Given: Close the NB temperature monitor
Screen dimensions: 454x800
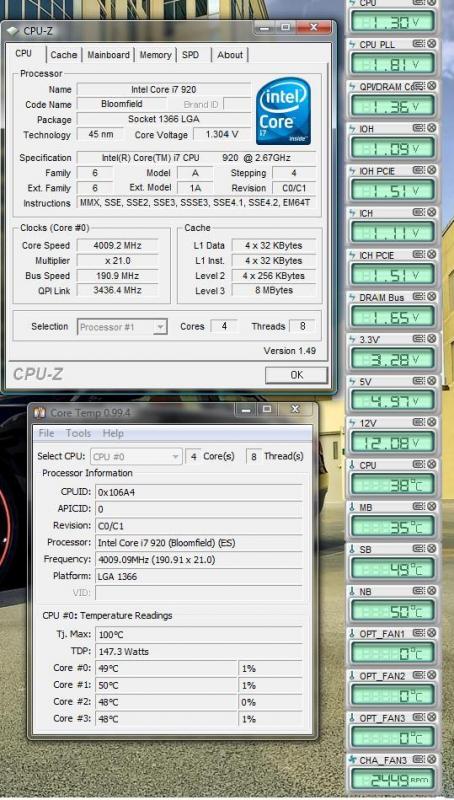Looking at the screenshot, I should (432, 591).
